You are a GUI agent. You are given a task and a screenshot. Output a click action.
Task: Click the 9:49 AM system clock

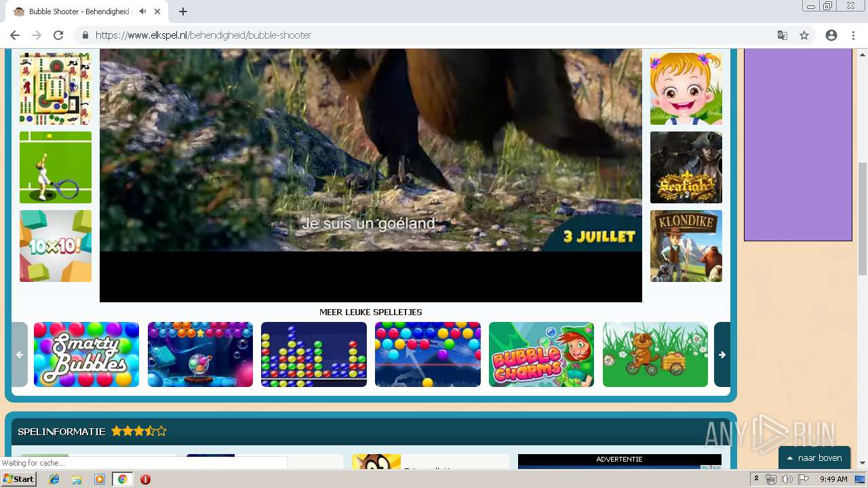833,479
